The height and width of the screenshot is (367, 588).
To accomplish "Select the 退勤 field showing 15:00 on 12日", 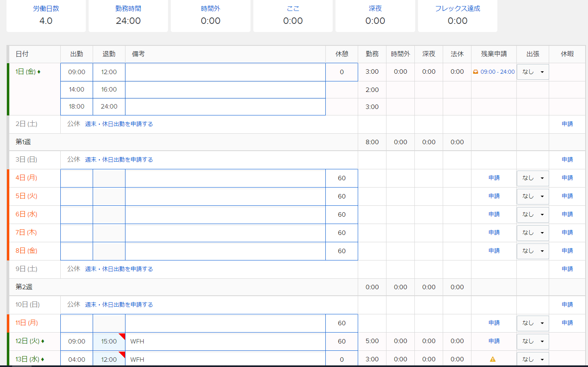I will pyautogui.click(x=109, y=341).
